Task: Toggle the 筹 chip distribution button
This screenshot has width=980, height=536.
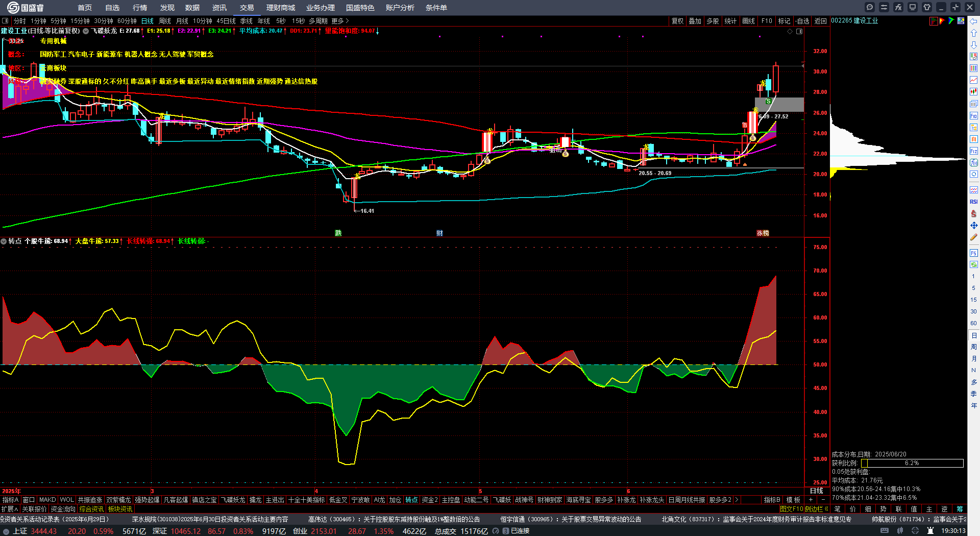Action: 960,509
